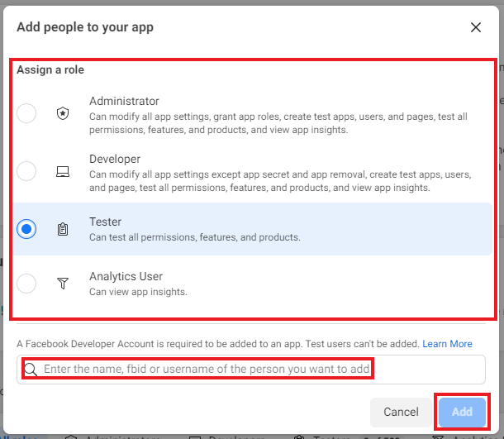Click the laptop icon beside Developer
Viewport: 504px width, 439px height.
(x=63, y=172)
